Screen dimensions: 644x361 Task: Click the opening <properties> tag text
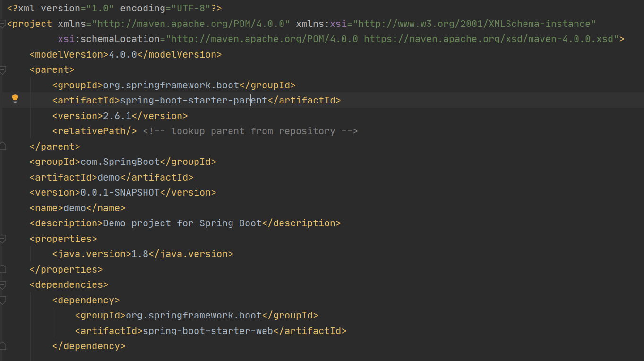tap(63, 239)
